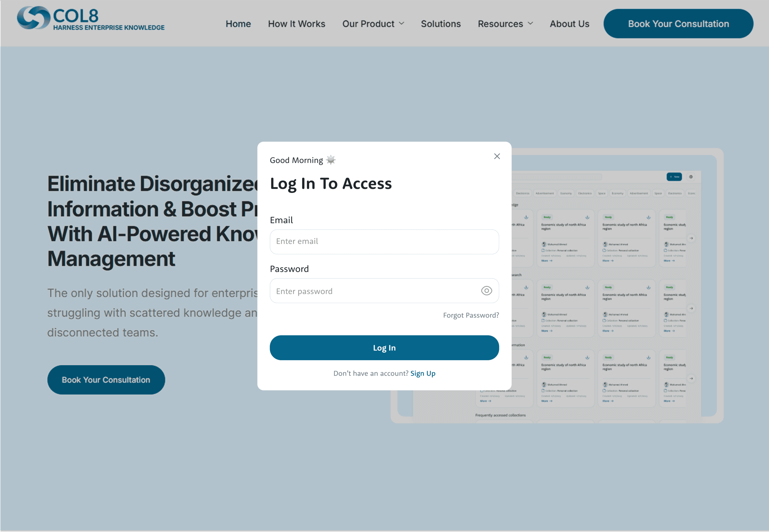Focus the Enter password field
Screen dimensions: 769x532
coord(373,291)
